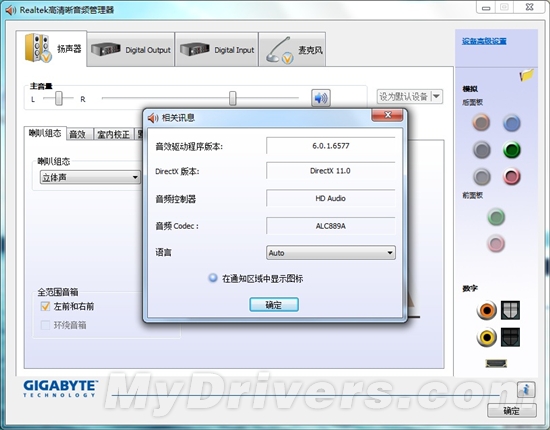
Task: Select the green rear panel audio jack
Action: (x=511, y=150)
